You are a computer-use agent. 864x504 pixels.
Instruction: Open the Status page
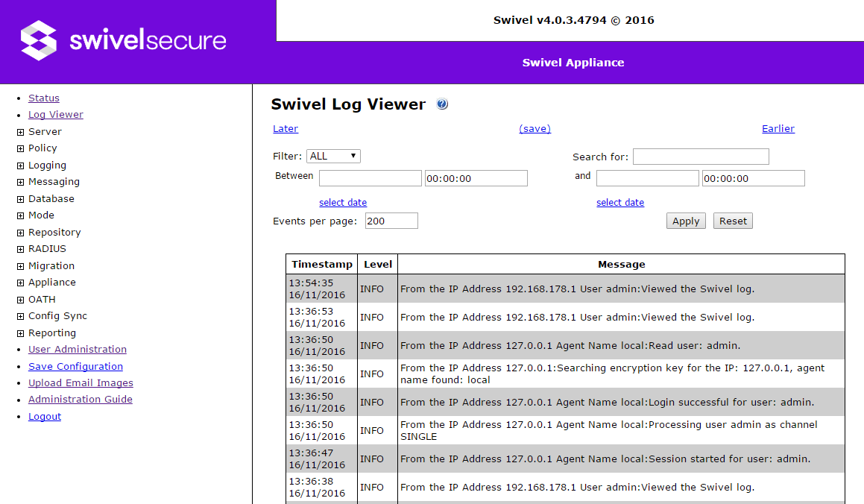point(43,98)
